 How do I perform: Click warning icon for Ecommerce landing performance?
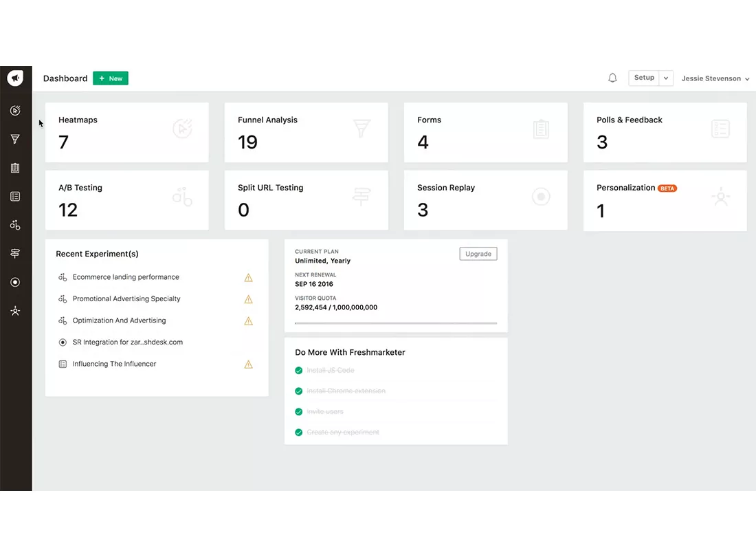[x=248, y=277]
